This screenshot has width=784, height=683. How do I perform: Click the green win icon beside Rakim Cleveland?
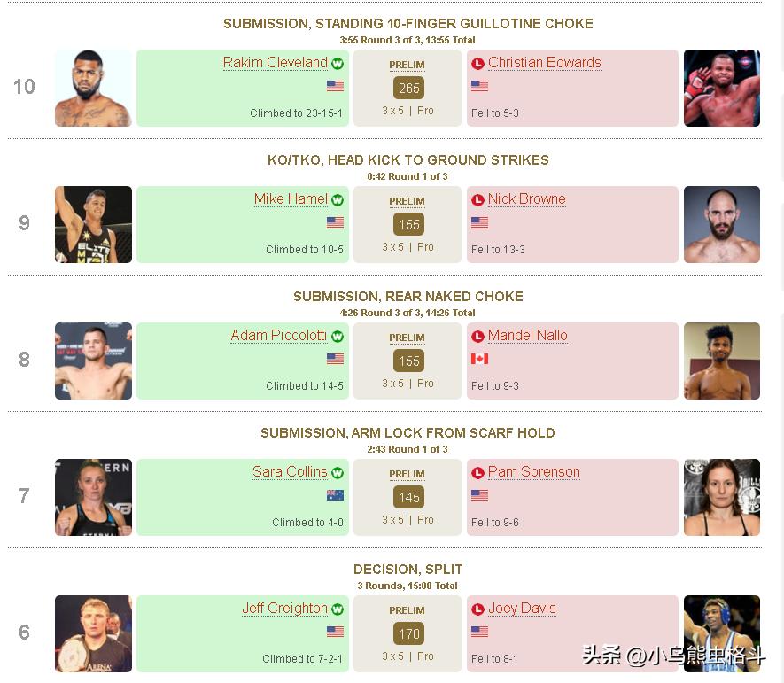click(x=338, y=64)
